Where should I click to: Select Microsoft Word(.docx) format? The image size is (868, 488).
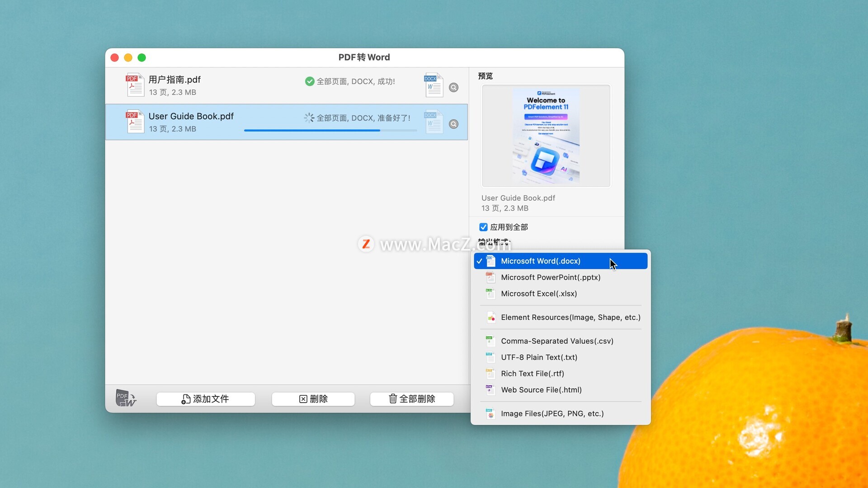point(561,261)
